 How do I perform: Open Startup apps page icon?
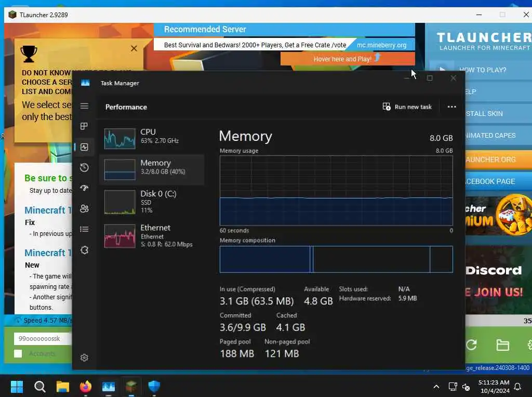[x=84, y=188]
